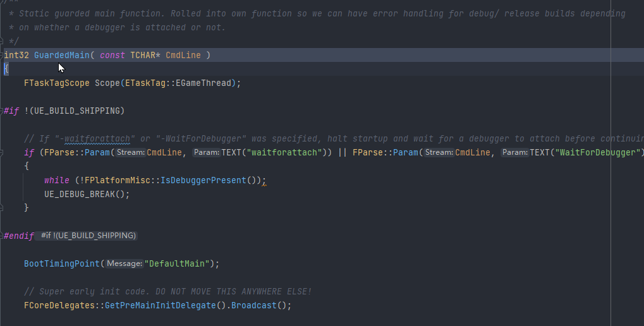Image resolution: width=644 pixels, height=326 pixels.
Task: Click the FTaskTagScope type name
Action: click(57, 83)
